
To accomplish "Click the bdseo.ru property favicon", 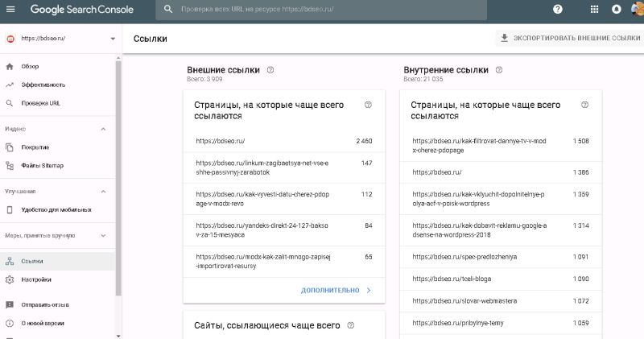I will click(x=10, y=39).
